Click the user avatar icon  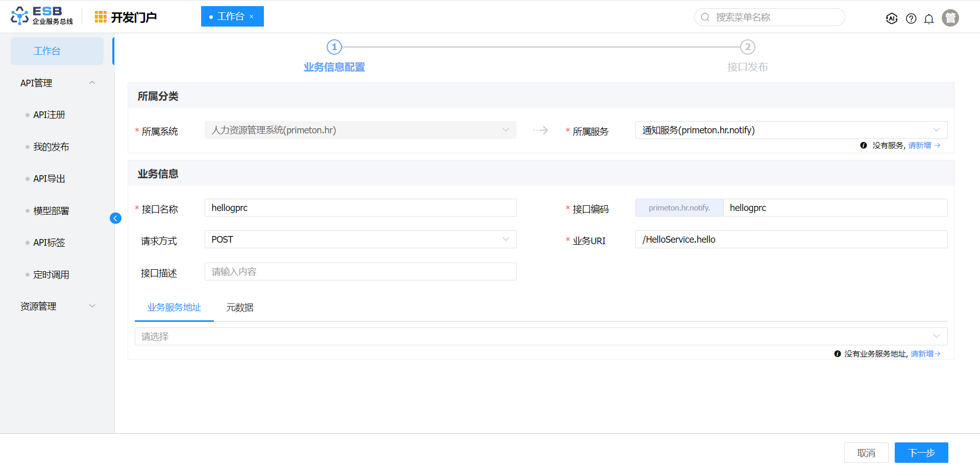coord(950,18)
